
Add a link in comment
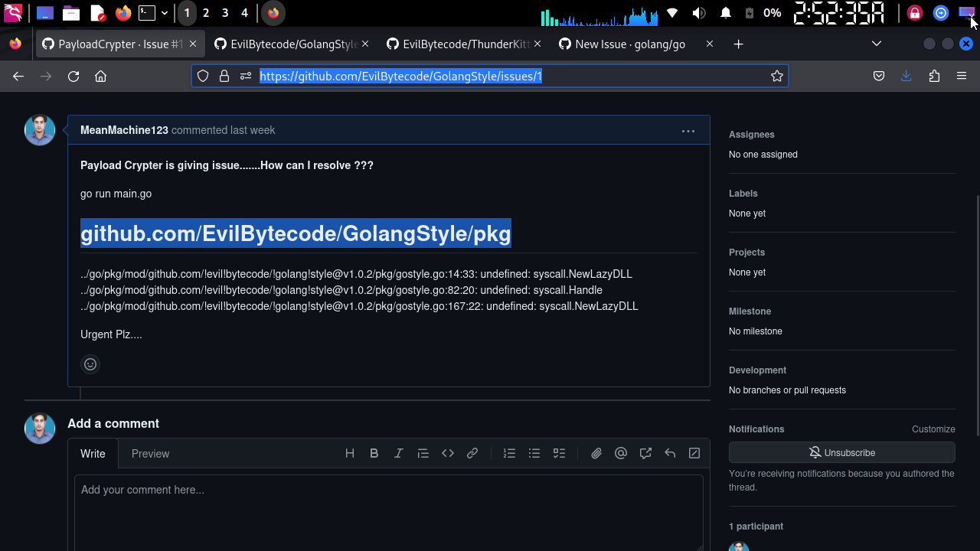click(472, 453)
